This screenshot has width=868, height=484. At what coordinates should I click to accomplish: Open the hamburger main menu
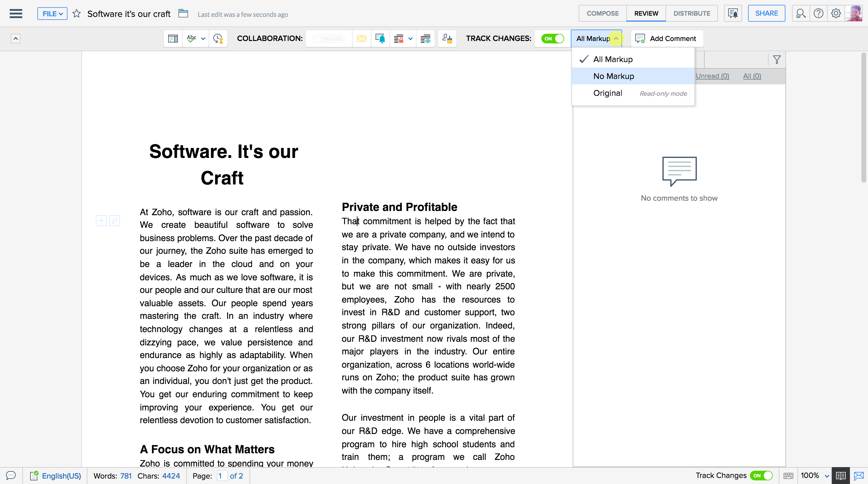pyautogui.click(x=16, y=14)
